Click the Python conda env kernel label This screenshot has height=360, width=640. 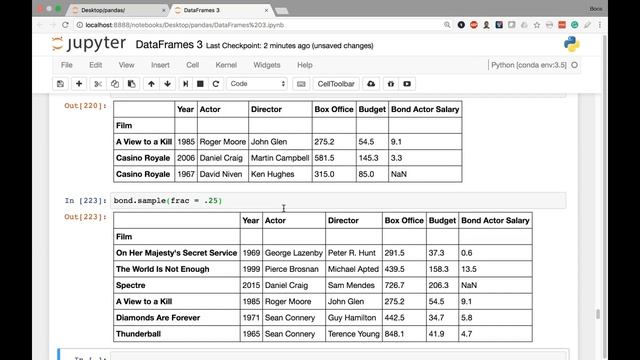[529, 65]
